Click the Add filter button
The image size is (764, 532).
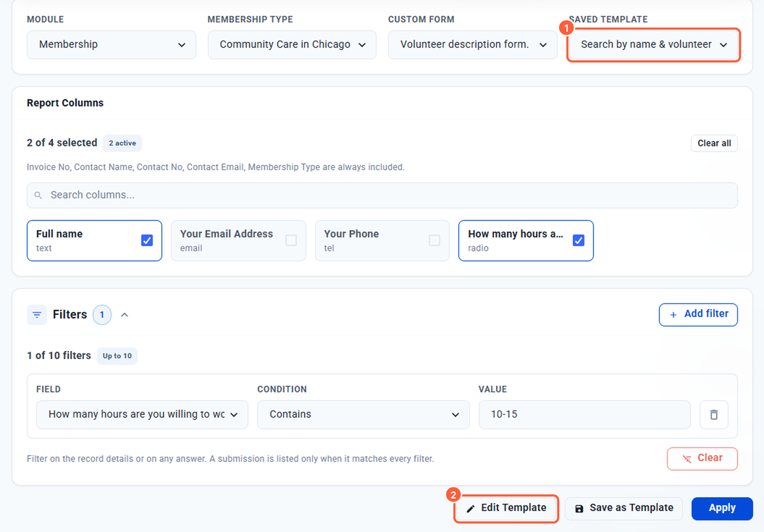(x=698, y=315)
